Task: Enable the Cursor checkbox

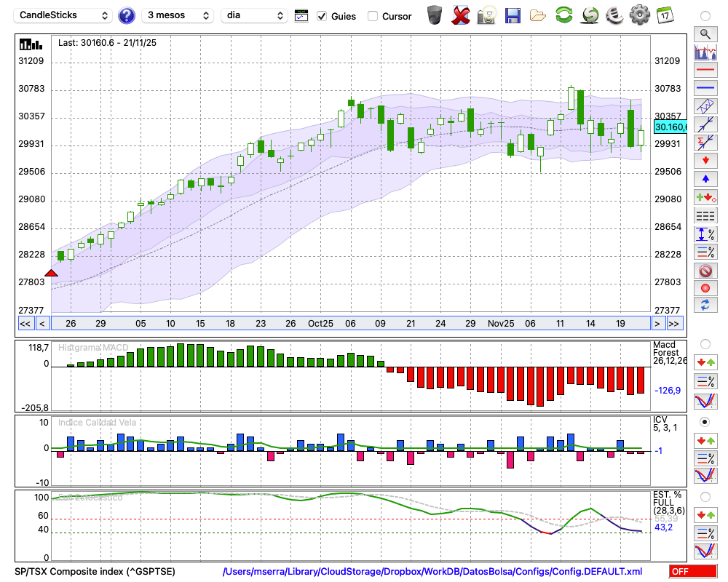Action: [373, 16]
